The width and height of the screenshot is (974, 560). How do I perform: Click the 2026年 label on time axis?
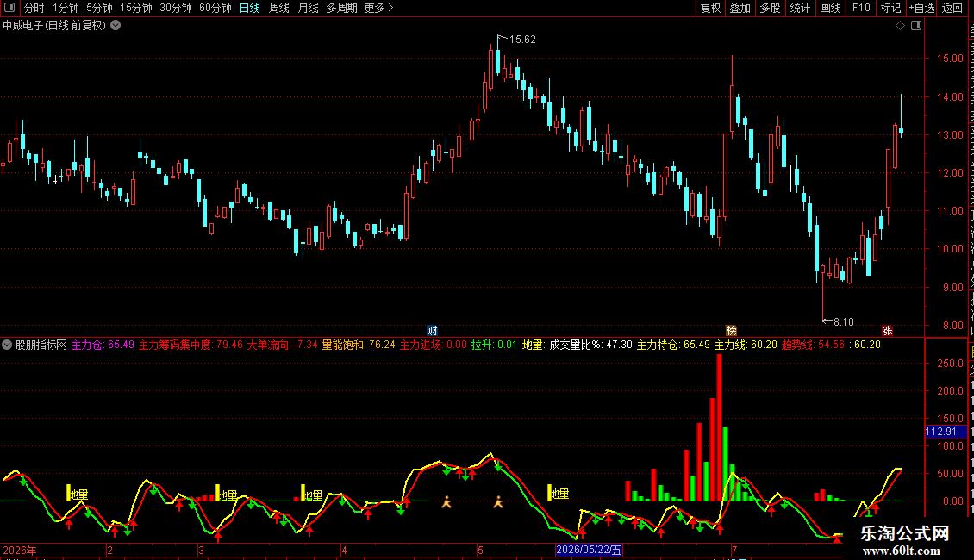click(x=19, y=550)
